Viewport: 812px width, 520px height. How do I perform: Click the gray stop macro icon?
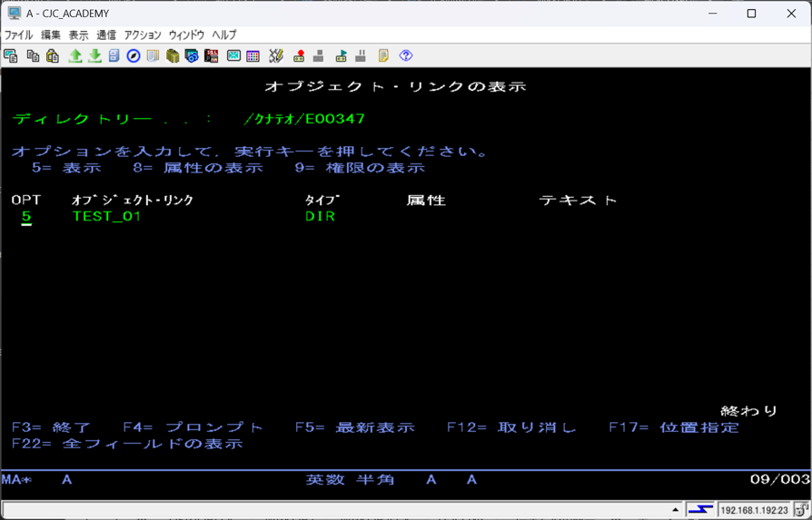point(319,56)
